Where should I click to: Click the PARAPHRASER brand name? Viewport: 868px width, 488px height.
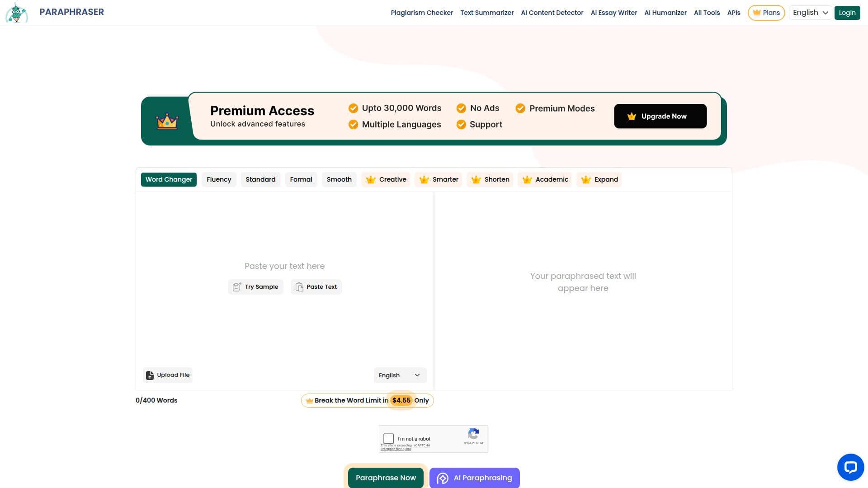71,12
